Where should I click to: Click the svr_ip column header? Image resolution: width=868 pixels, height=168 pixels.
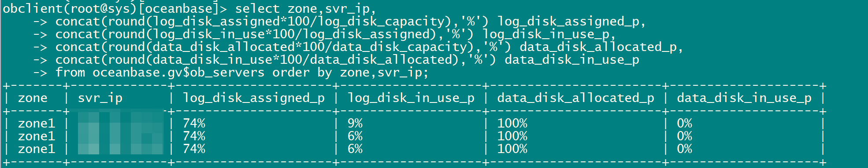(x=100, y=98)
